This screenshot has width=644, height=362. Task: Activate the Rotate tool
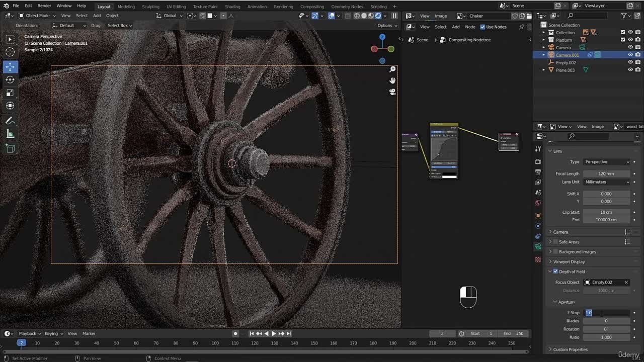click(x=10, y=79)
